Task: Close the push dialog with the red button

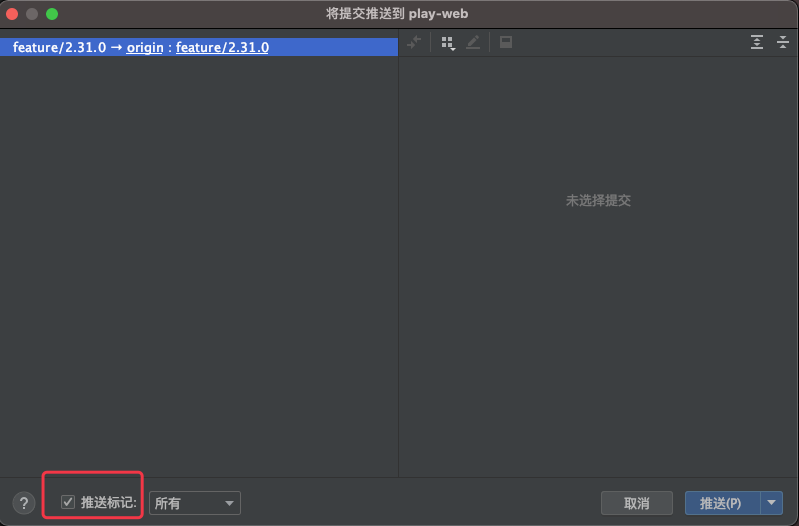Action: pyautogui.click(x=13, y=14)
